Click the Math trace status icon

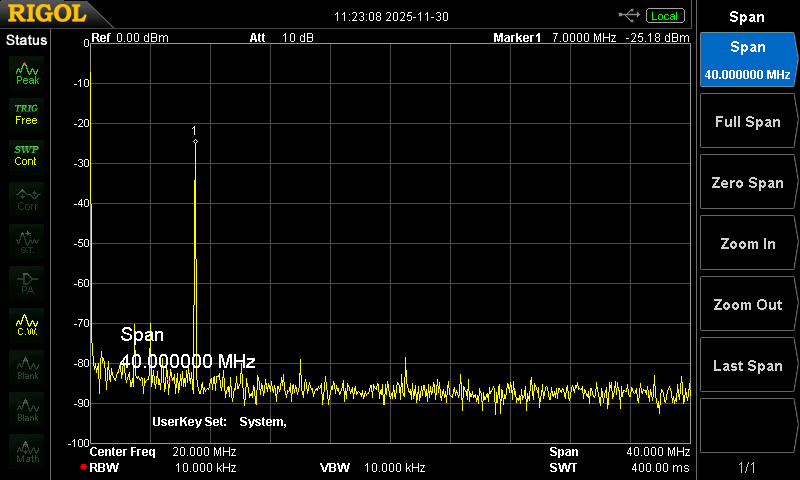coord(27,451)
